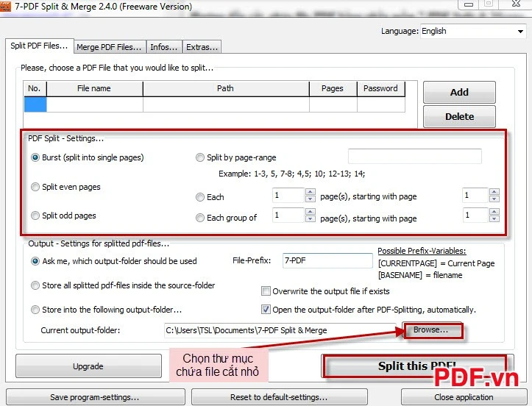The height and width of the screenshot is (406, 532).
Task: Click the page-range input field
Action: [x=414, y=156]
